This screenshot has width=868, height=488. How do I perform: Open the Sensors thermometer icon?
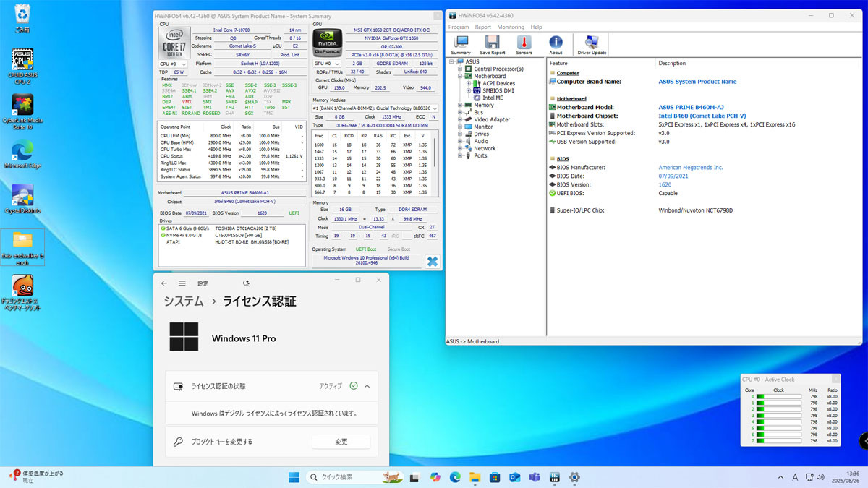point(524,45)
